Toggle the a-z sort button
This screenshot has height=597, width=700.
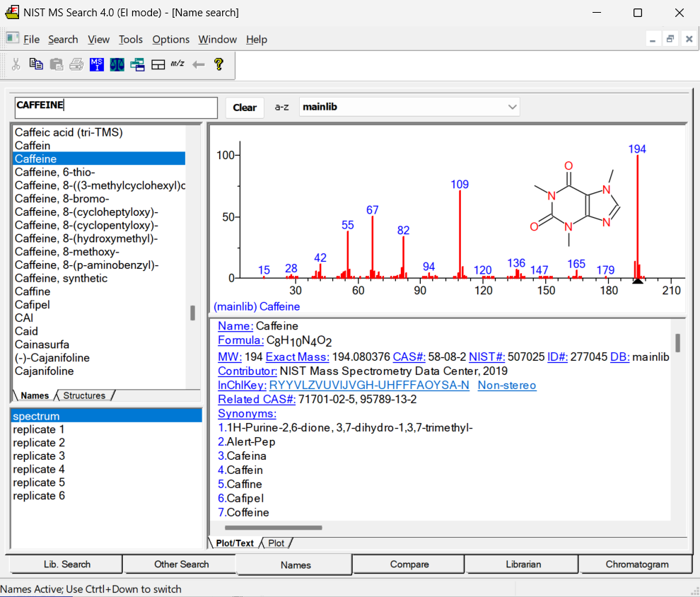click(x=281, y=108)
